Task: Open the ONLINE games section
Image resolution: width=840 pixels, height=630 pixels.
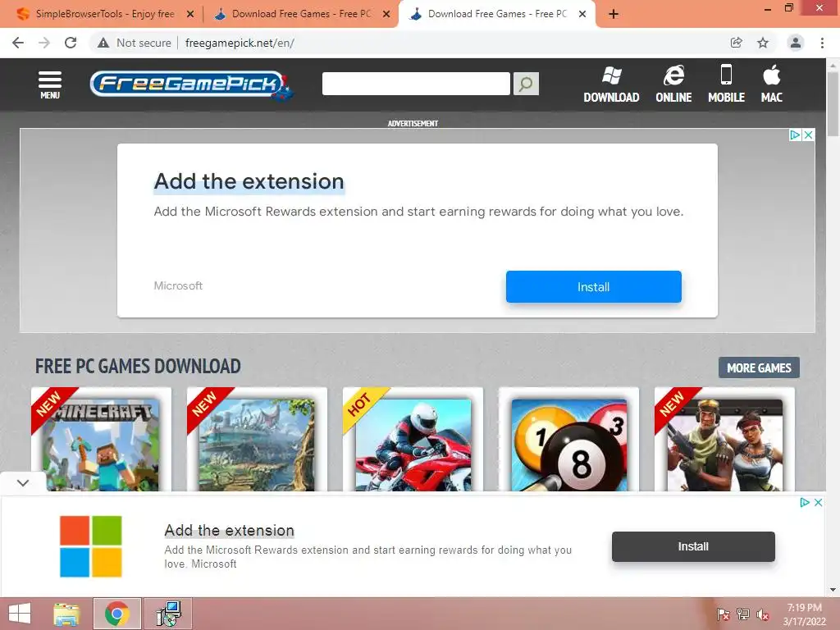Action: [x=673, y=84]
